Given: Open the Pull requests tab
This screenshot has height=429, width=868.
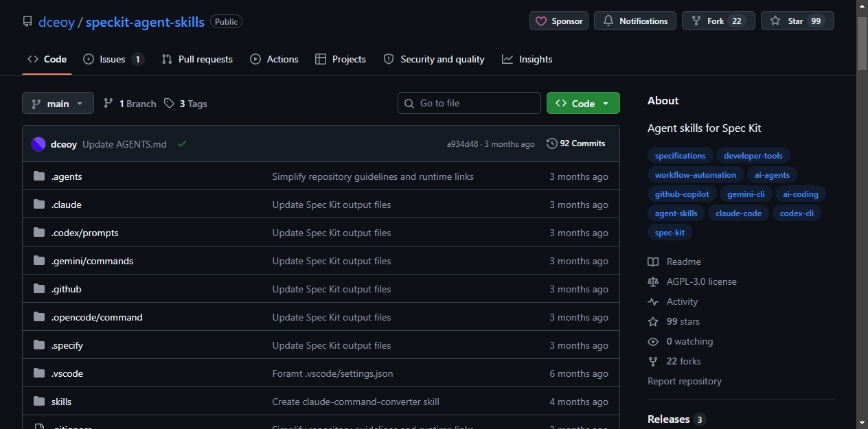Looking at the screenshot, I should tap(197, 59).
